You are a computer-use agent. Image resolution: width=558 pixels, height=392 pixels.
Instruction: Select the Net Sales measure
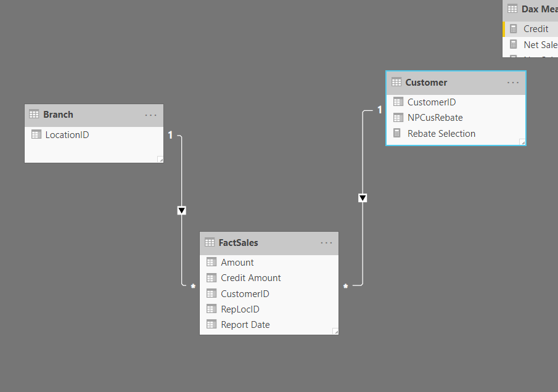(531, 45)
